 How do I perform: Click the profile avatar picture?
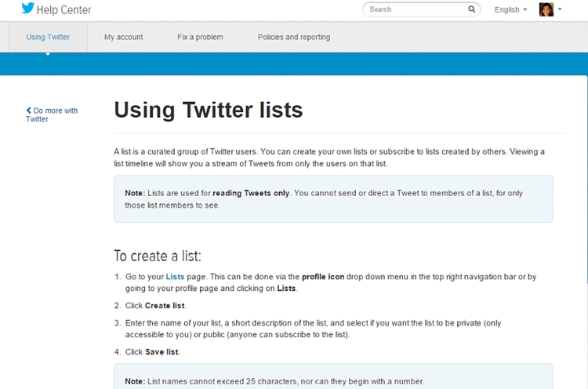(546, 9)
